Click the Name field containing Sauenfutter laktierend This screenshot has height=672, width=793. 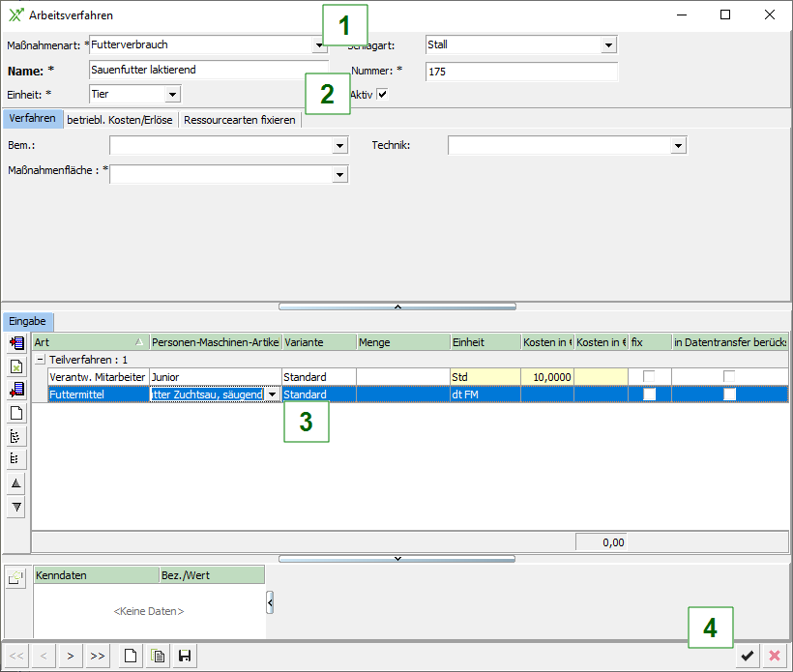[208, 70]
